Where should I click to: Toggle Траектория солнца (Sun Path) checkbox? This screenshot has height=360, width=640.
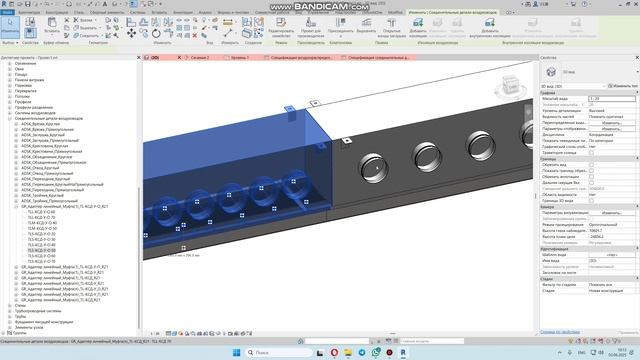[591, 153]
